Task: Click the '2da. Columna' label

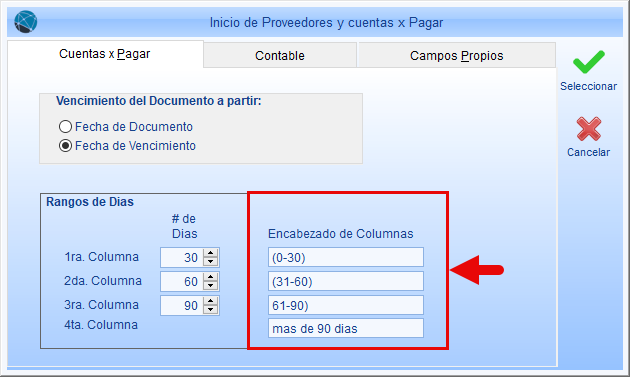Action: pos(103,281)
